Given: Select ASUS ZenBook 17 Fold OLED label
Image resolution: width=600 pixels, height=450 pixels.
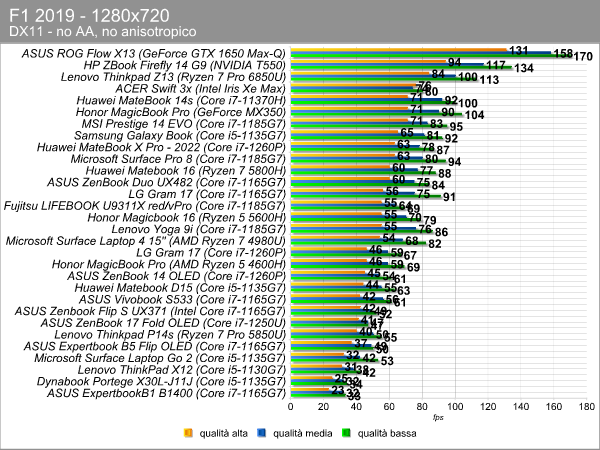Looking at the screenshot, I should click(x=163, y=323).
